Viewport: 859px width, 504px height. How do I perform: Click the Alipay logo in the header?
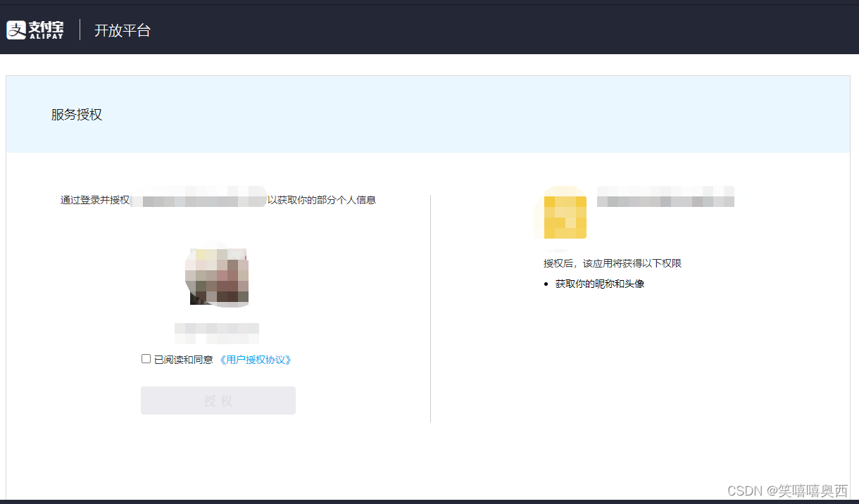[x=15, y=30]
